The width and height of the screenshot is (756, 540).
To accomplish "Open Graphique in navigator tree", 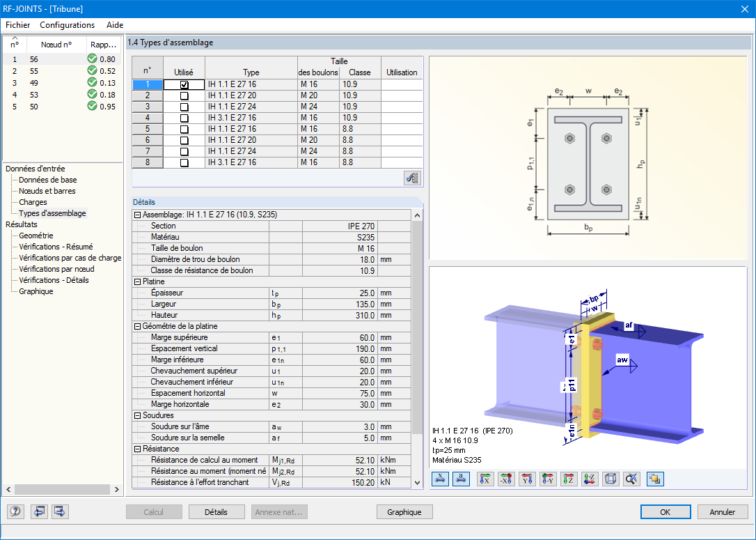I will tap(36, 291).
